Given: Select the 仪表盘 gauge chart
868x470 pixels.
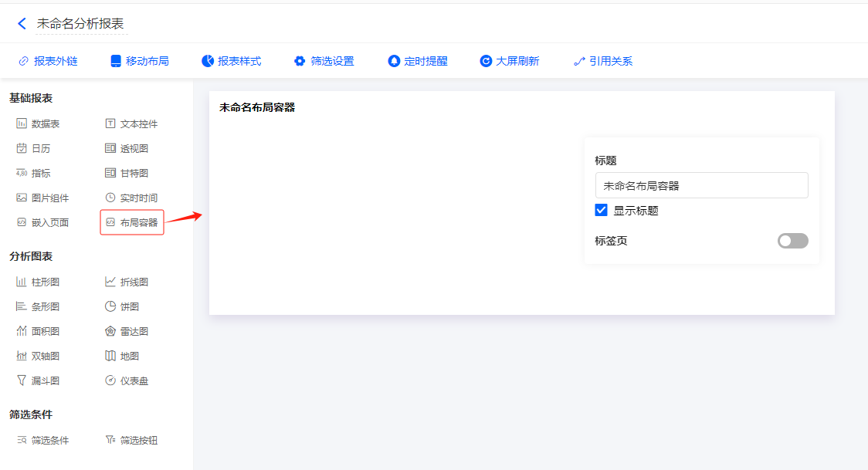Looking at the screenshot, I should click(127, 380).
